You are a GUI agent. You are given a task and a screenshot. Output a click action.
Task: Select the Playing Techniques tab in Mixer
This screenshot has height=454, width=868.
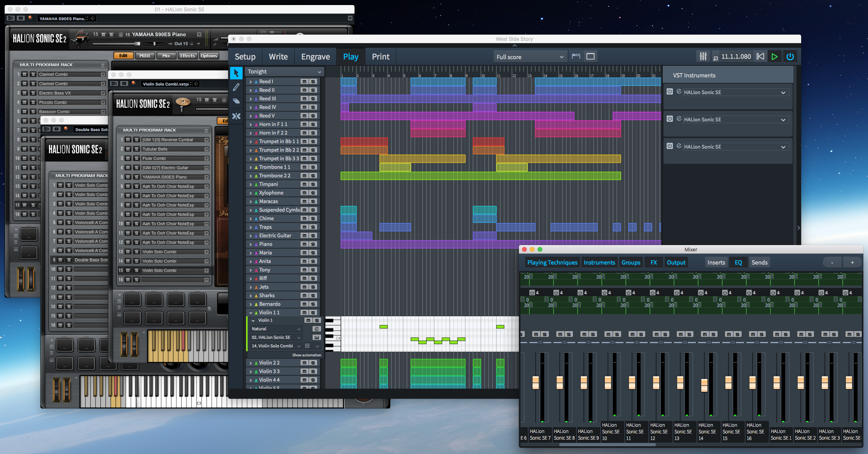552,263
